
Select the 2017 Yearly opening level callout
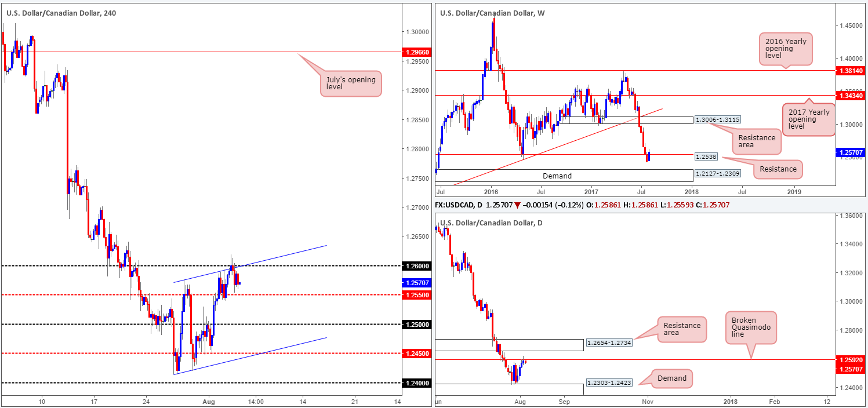coord(808,119)
